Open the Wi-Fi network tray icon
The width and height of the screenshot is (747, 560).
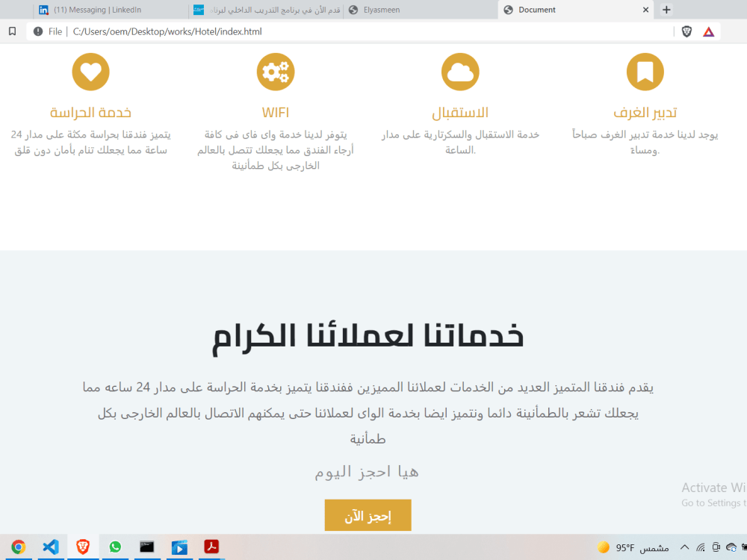coord(701,547)
